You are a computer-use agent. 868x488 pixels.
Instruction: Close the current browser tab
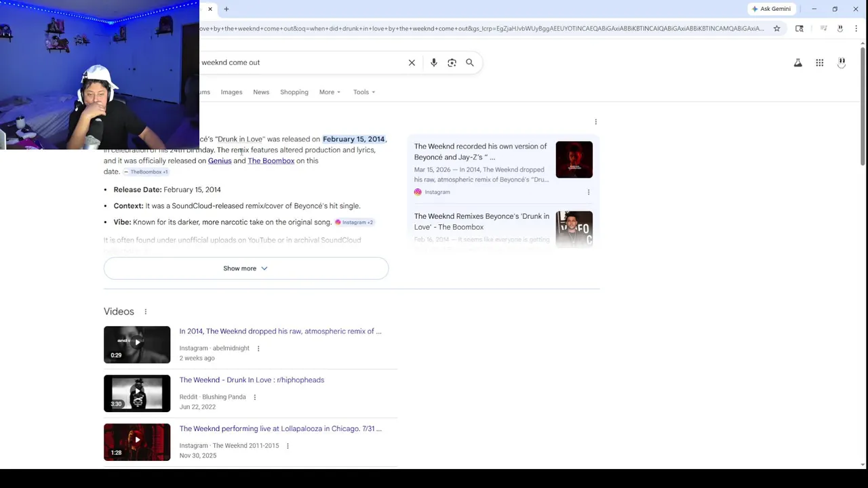(210, 9)
